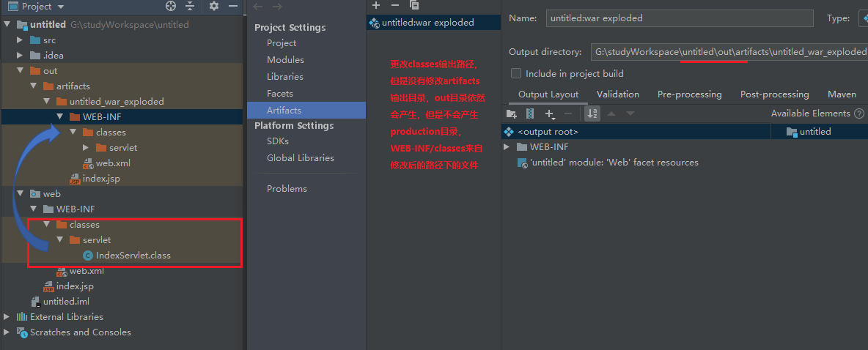Image resolution: width=868 pixels, height=350 pixels.
Task: Open Modules settings section
Action: pos(285,60)
